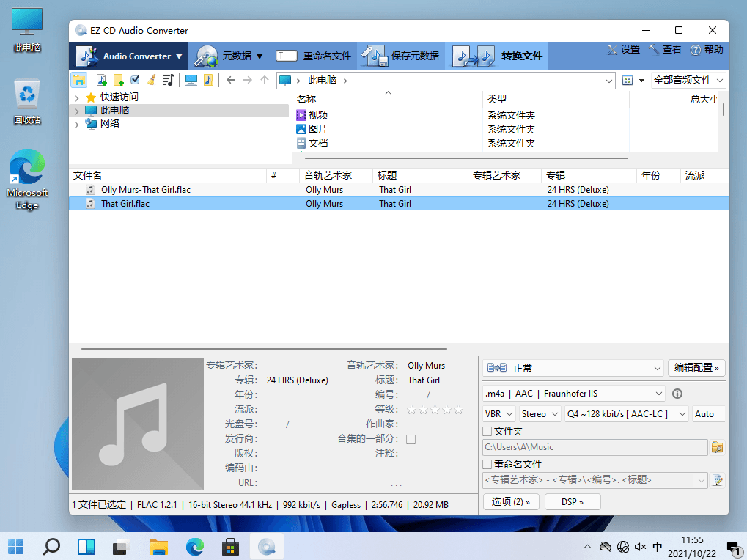Click the 重命名文件 toolbar button

(314, 56)
